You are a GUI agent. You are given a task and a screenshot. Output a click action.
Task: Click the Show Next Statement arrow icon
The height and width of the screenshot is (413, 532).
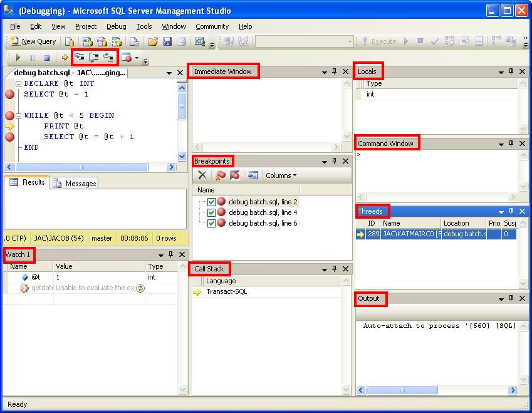[65, 58]
